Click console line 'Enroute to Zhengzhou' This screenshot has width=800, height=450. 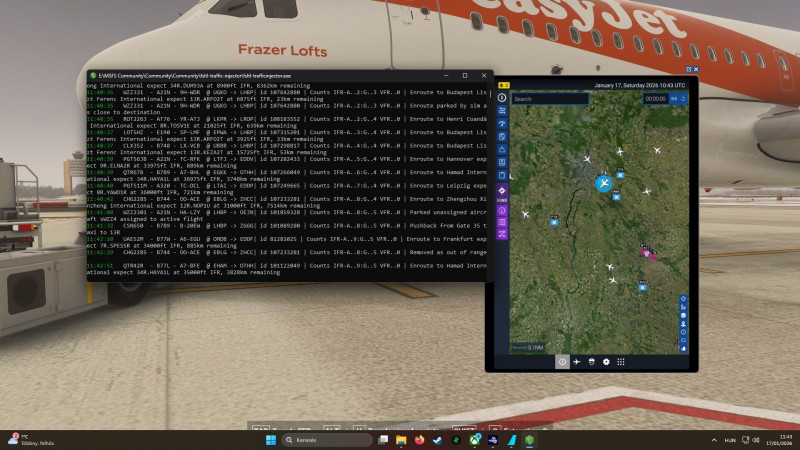(448, 199)
